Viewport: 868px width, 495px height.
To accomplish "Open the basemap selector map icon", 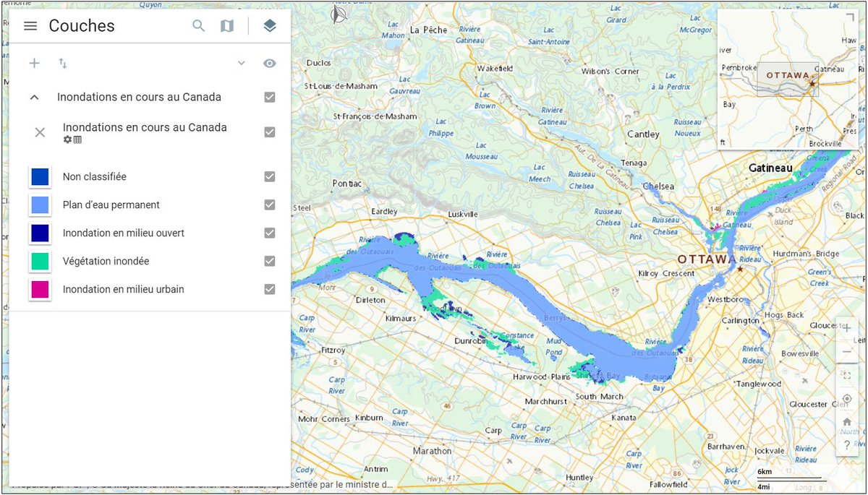I will point(227,26).
